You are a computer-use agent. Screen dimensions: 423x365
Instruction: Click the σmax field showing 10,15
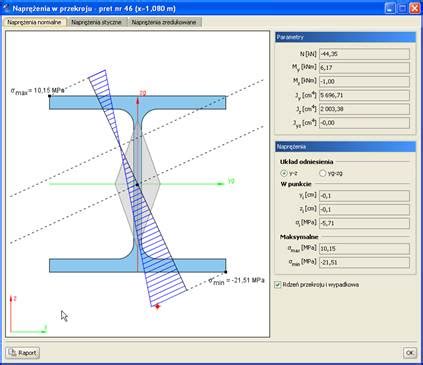tap(364, 249)
